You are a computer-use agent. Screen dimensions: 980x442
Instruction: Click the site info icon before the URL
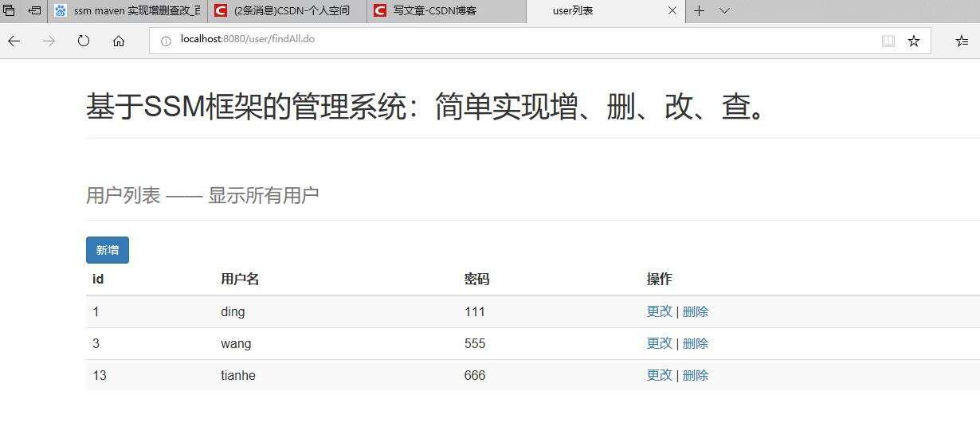pyautogui.click(x=166, y=41)
